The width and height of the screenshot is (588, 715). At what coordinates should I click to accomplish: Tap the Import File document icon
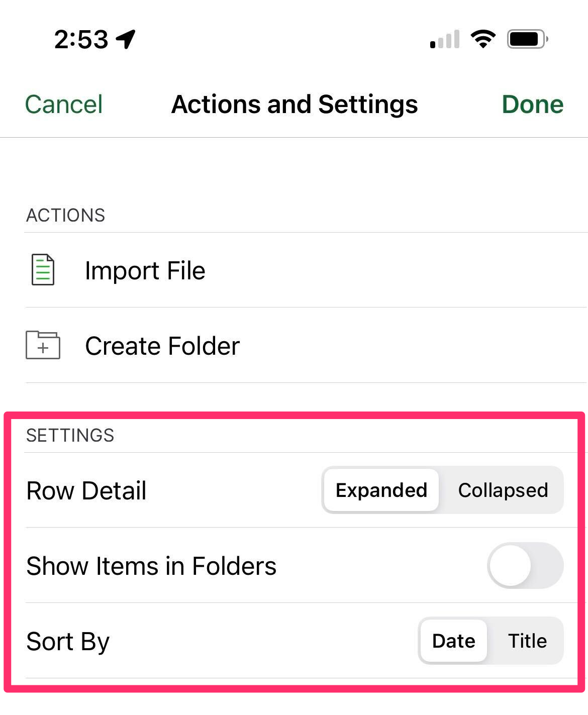coord(43,270)
